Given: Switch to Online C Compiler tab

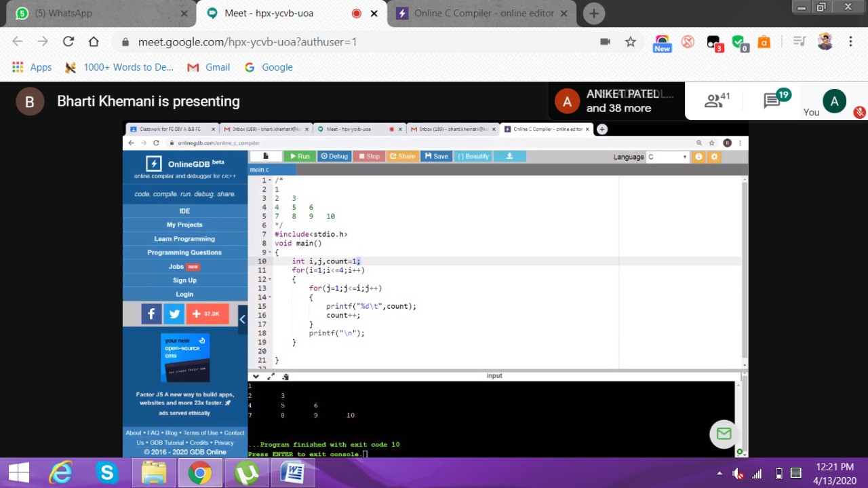Looking at the screenshot, I should (x=483, y=14).
